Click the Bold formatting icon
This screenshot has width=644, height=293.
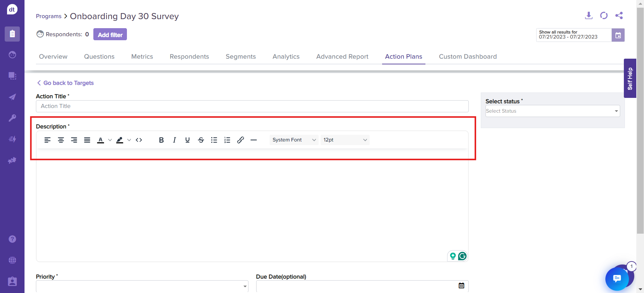coord(161,140)
